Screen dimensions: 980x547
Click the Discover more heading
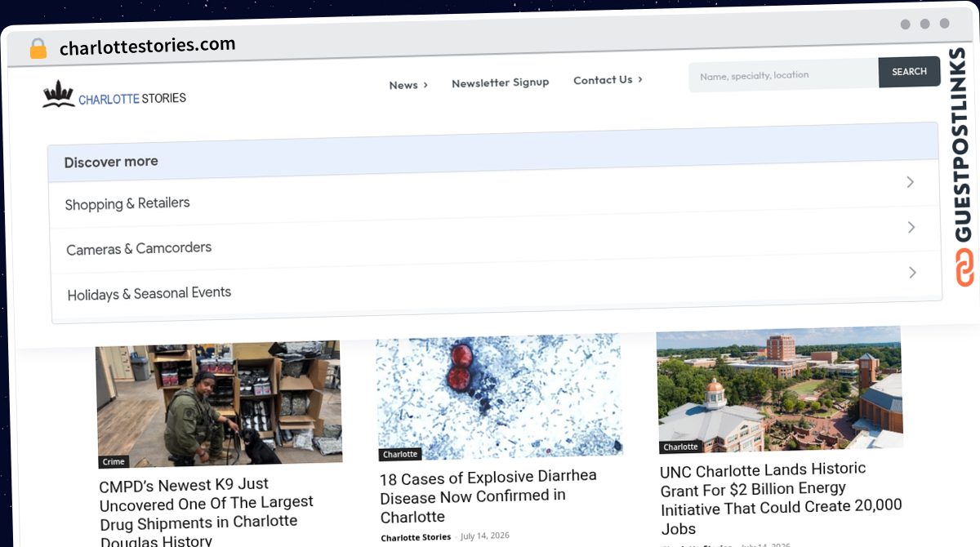pyautogui.click(x=111, y=162)
